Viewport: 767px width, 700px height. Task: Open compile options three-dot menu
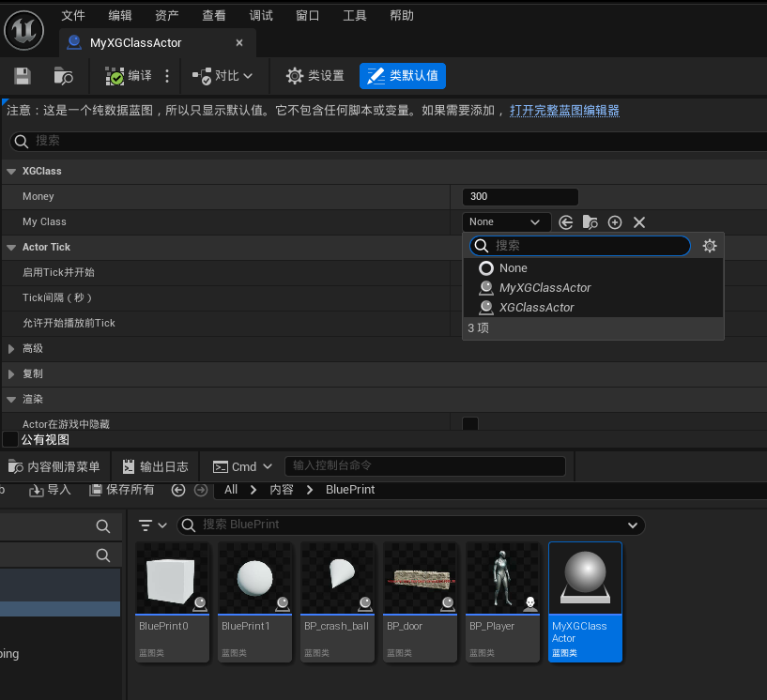click(167, 76)
